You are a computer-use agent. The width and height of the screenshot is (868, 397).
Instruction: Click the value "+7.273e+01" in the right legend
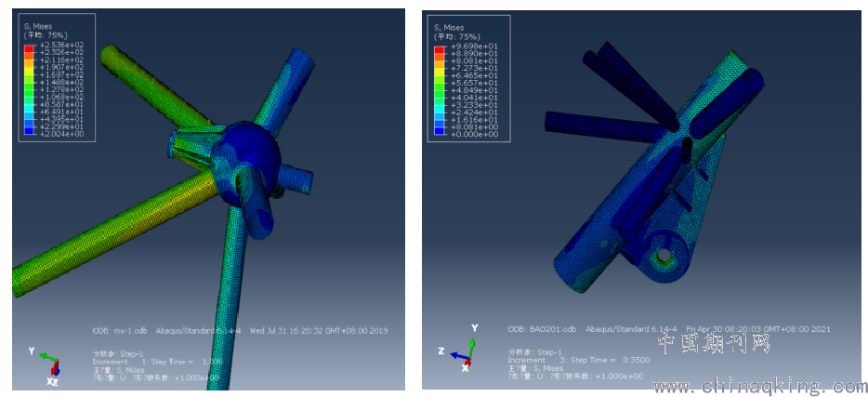pos(474,68)
